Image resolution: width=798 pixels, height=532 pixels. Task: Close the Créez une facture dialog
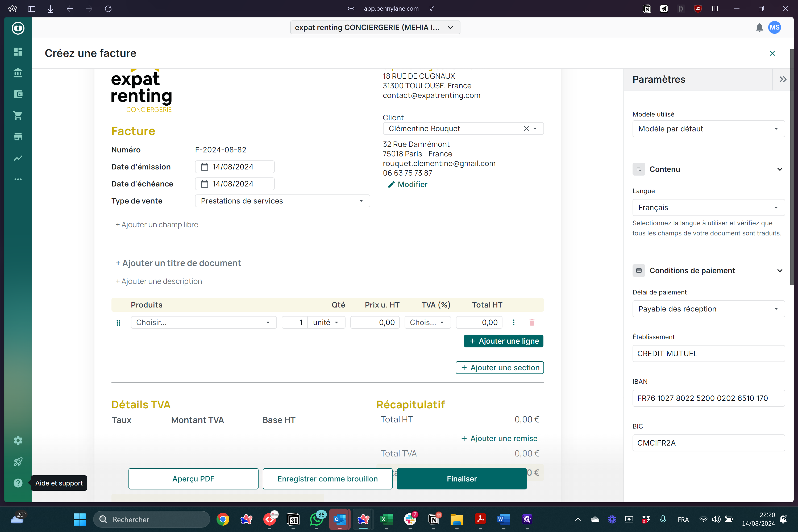pos(772,53)
